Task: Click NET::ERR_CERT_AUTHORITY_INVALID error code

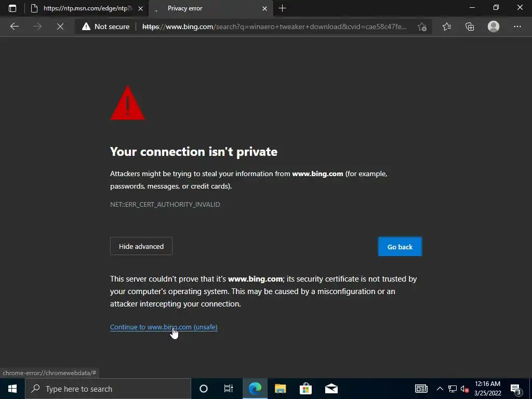Action: (165, 204)
